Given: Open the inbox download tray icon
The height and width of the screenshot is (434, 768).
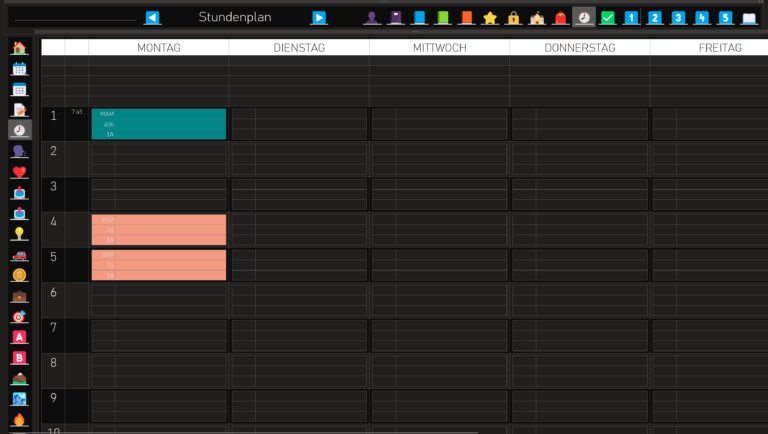Looking at the screenshot, I should click(19, 193).
